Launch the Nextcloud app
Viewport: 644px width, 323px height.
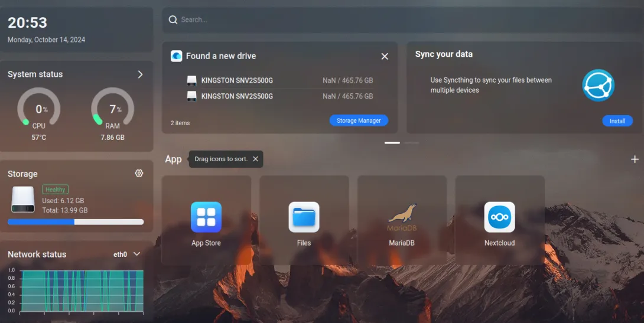pyautogui.click(x=499, y=217)
